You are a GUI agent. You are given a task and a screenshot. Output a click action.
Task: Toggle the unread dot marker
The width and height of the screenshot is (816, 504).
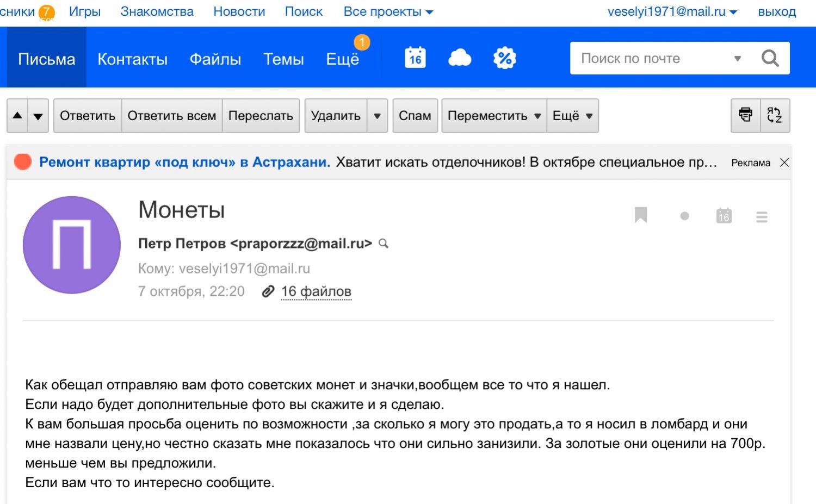tap(684, 216)
